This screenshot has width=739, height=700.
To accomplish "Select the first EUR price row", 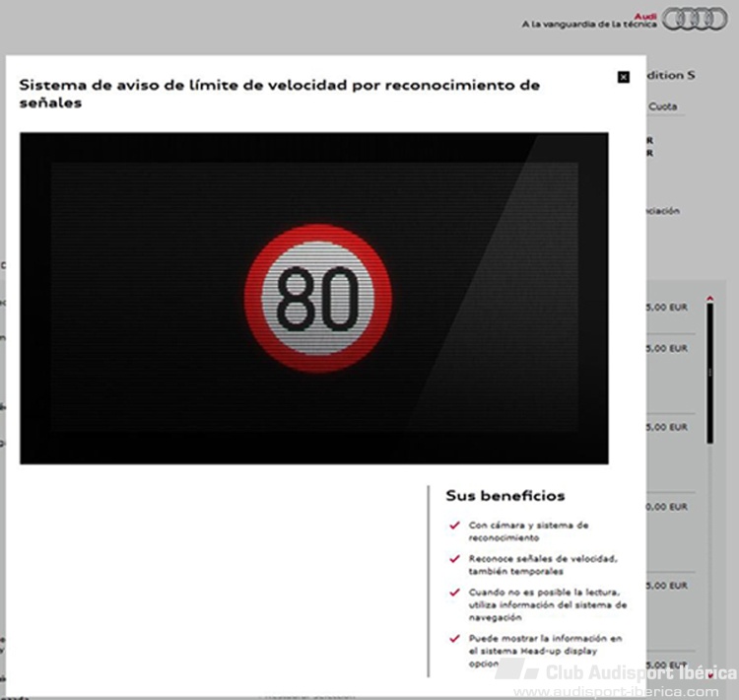I will click(667, 308).
